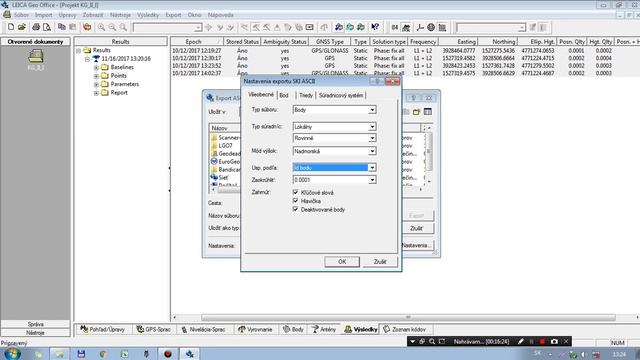Expand the Points tree folder
The width and height of the screenshot is (640, 360).
[x=96, y=76]
